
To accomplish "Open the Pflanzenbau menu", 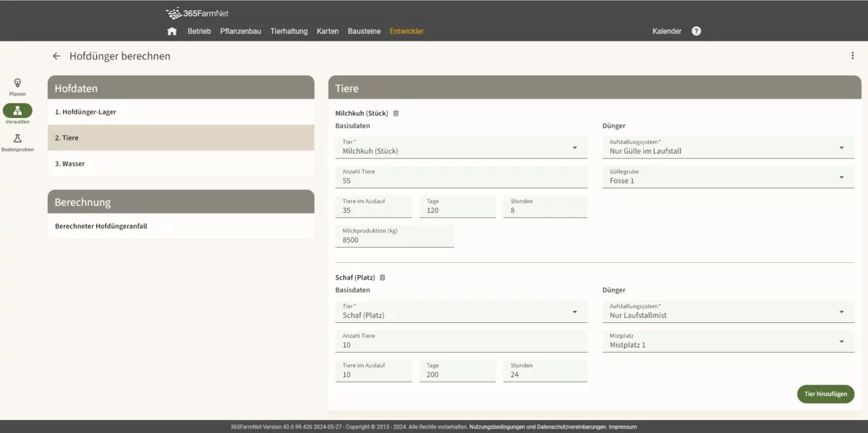I will click(240, 31).
